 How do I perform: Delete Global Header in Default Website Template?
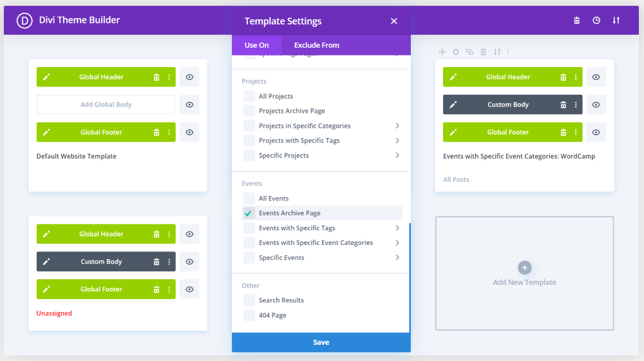pos(156,77)
